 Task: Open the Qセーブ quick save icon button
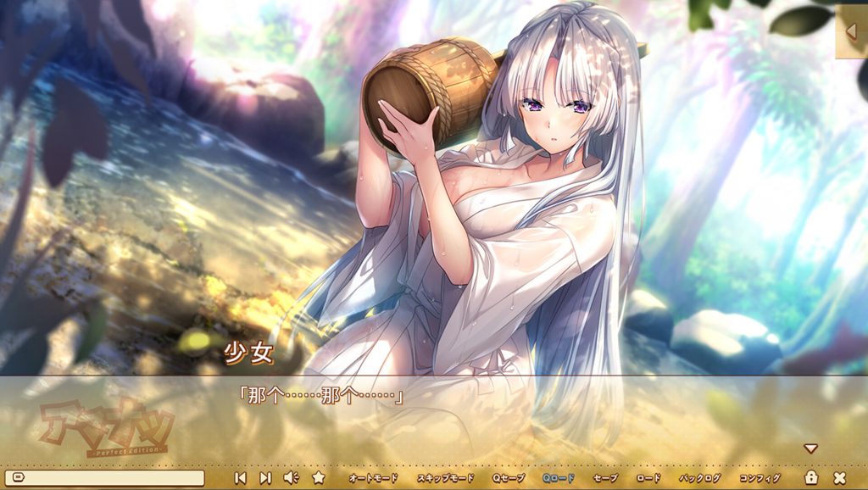pyautogui.click(x=509, y=480)
